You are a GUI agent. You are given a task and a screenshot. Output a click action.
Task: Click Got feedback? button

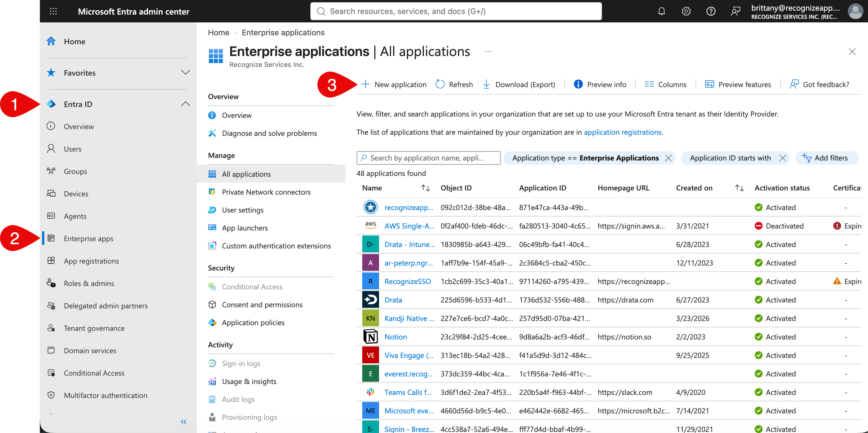[819, 84]
